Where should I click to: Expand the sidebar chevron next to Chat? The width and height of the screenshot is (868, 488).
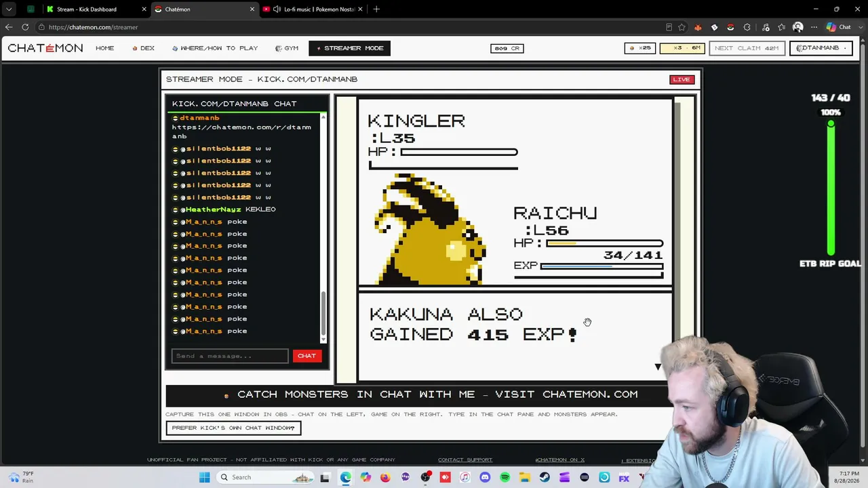(861, 27)
